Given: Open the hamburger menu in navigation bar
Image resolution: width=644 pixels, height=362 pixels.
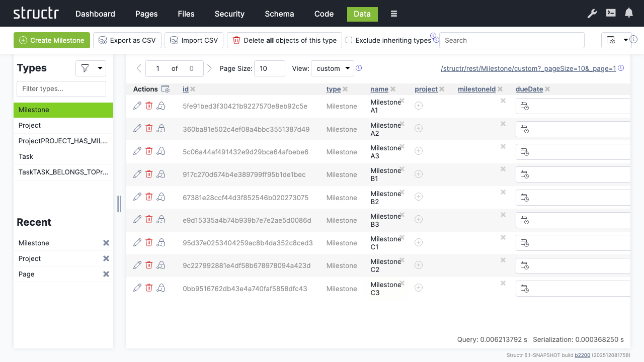Looking at the screenshot, I should (x=394, y=14).
